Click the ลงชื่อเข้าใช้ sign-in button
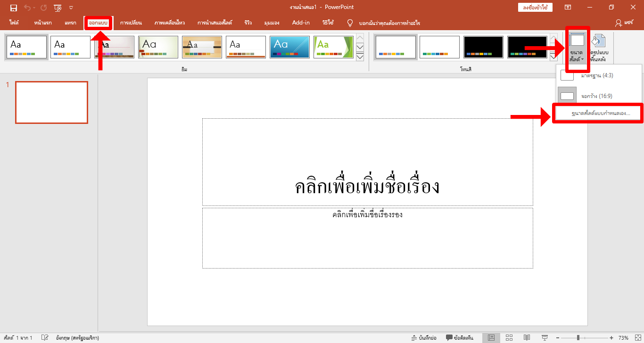Screen dimensions: 644x343 (535, 7)
